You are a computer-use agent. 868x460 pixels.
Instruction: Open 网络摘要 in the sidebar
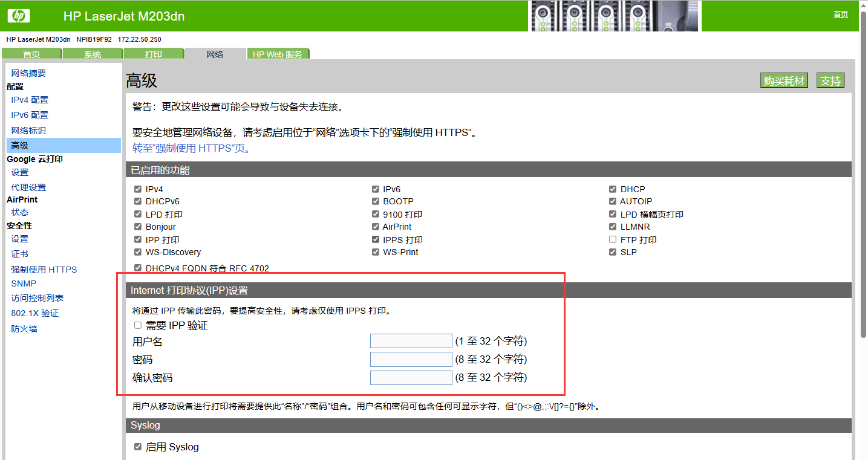click(28, 73)
